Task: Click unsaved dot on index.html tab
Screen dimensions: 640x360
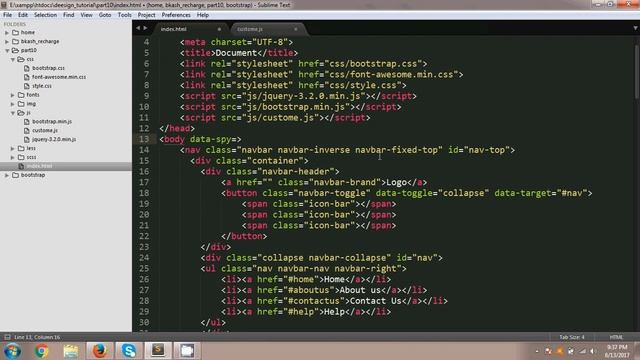Action: coord(219,29)
